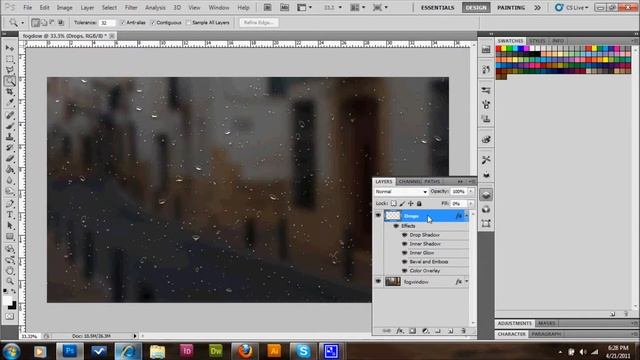This screenshot has height=360, width=640.
Task: Select the Path Selection tool
Action: [x=10, y=226]
